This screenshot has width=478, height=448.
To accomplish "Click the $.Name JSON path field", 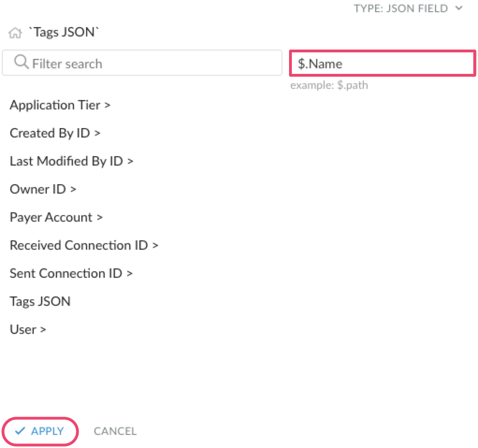I will pyautogui.click(x=383, y=64).
